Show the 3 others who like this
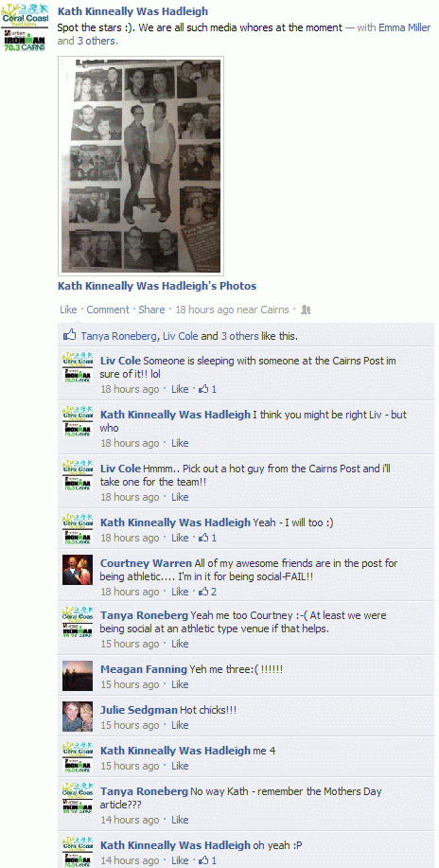This screenshot has width=439, height=868. click(x=239, y=335)
